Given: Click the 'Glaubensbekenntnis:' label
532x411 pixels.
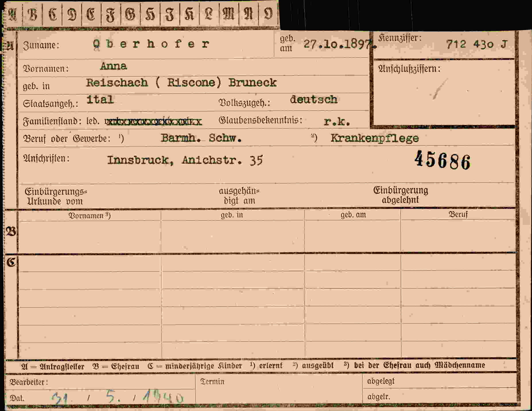Looking at the screenshot, I should pos(260,120).
